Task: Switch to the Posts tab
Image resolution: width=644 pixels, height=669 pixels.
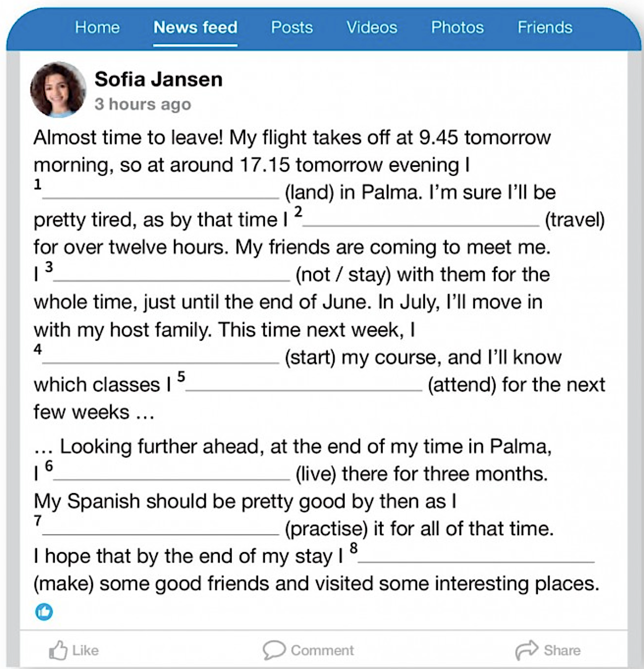Action: pos(292,27)
